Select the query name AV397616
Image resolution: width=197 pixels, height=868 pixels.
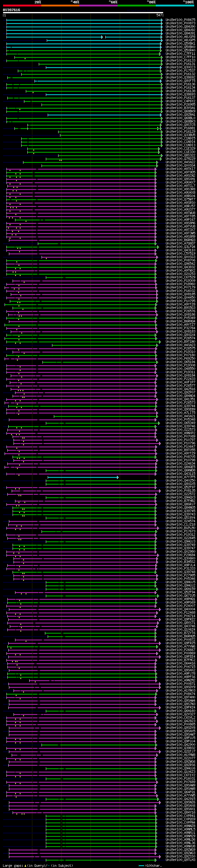pos(11,10)
